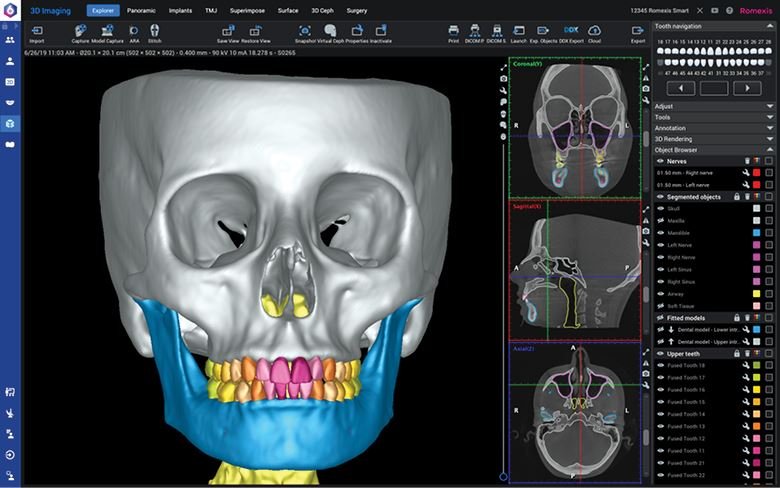Check the box for Right nerve
The width and height of the screenshot is (780, 488).
[x=768, y=172]
